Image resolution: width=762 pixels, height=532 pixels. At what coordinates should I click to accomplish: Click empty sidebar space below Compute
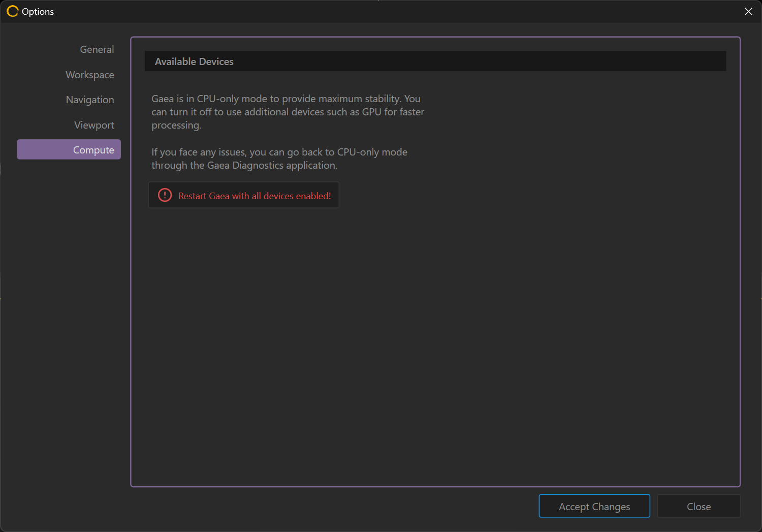tap(66, 305)
